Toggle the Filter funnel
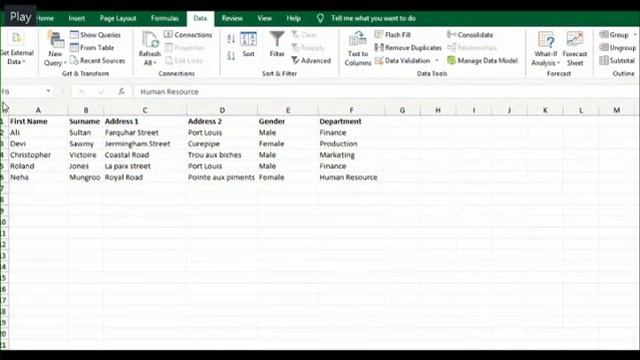This screenshot has height=360, width=640. 277,44
